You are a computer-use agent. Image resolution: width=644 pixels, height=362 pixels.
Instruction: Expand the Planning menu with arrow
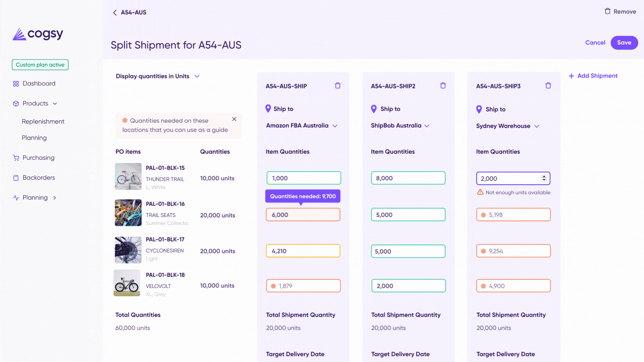[x=54, y=198]
